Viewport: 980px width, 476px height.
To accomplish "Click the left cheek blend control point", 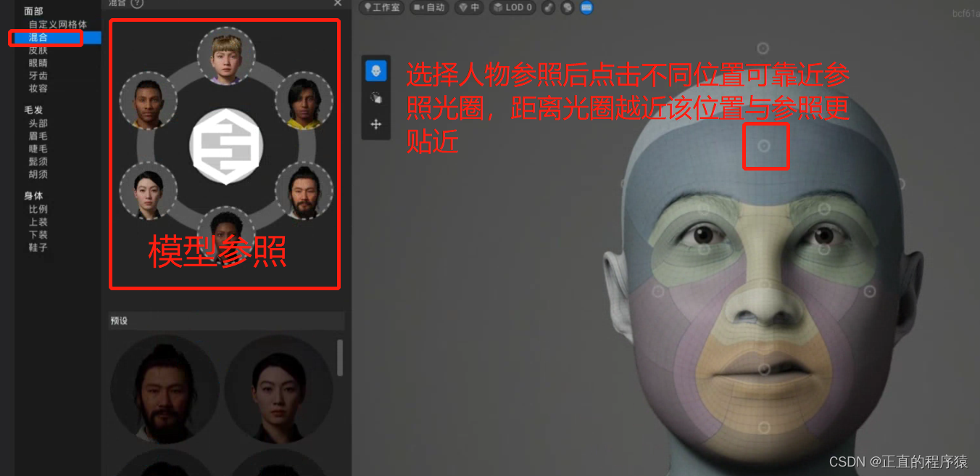I will [658, 292].
